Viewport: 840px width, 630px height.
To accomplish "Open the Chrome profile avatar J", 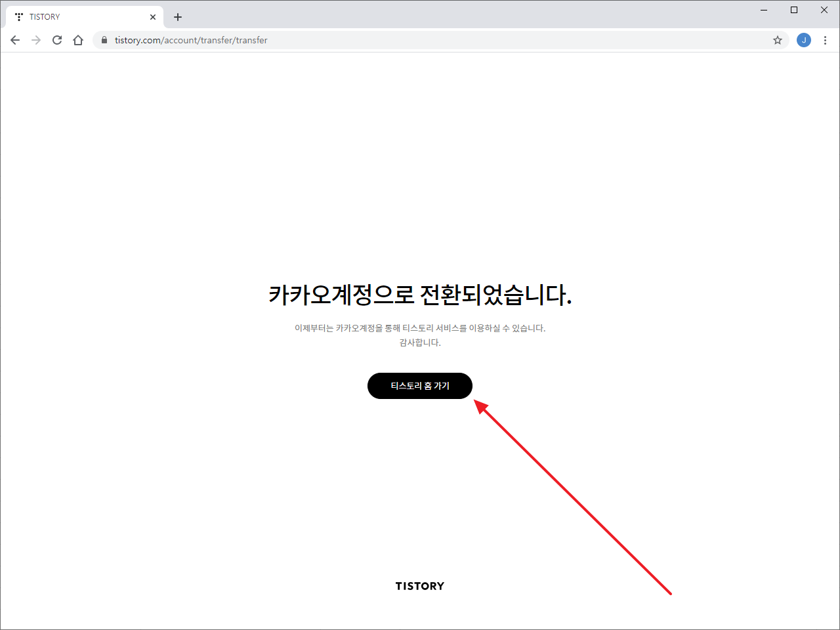I will coord(804,40).
